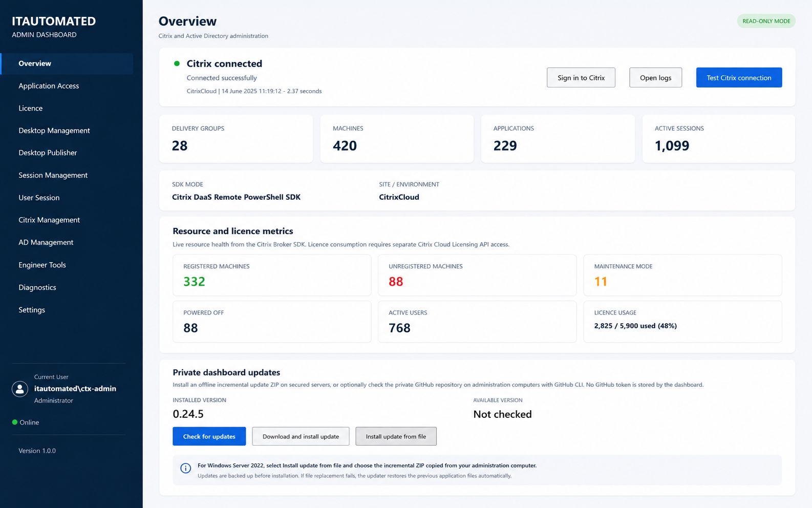
Task: Click the Version 1.0.0 label
Action: coord(37,451)
